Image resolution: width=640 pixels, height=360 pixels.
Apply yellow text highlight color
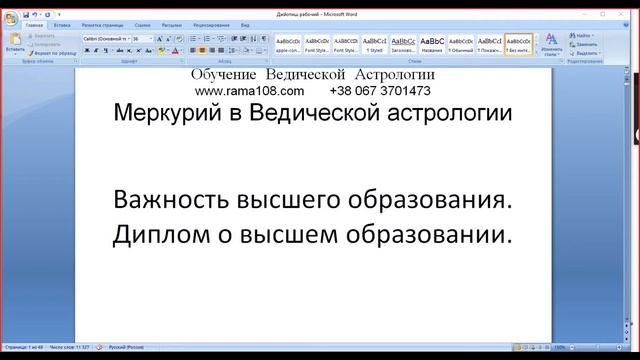pyautogui.click(x=161, y=51)
